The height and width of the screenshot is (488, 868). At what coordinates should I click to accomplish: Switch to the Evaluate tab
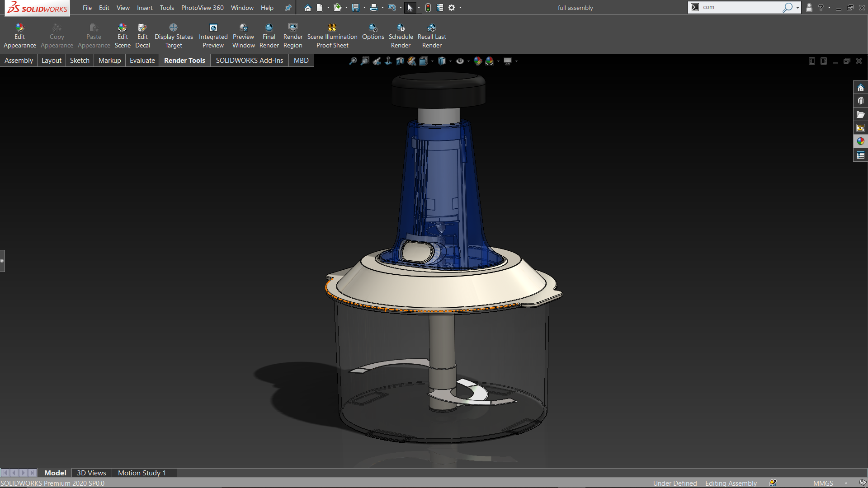coord(142,61)
